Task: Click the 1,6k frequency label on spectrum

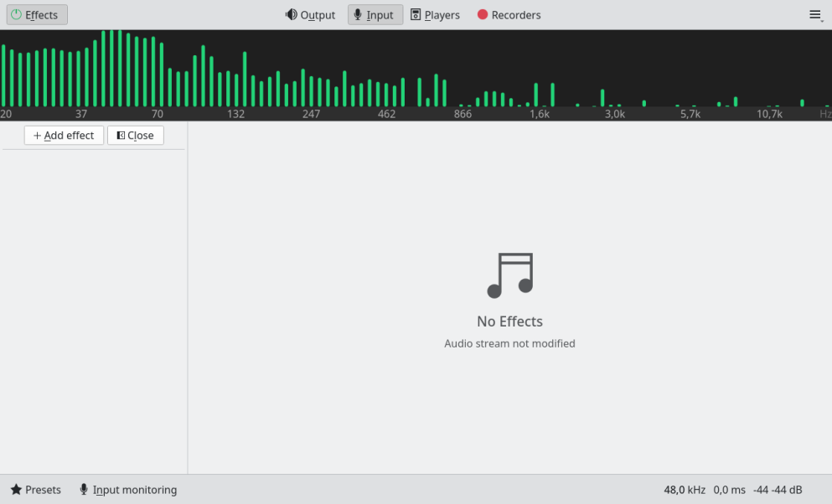Action: (539, 114)
